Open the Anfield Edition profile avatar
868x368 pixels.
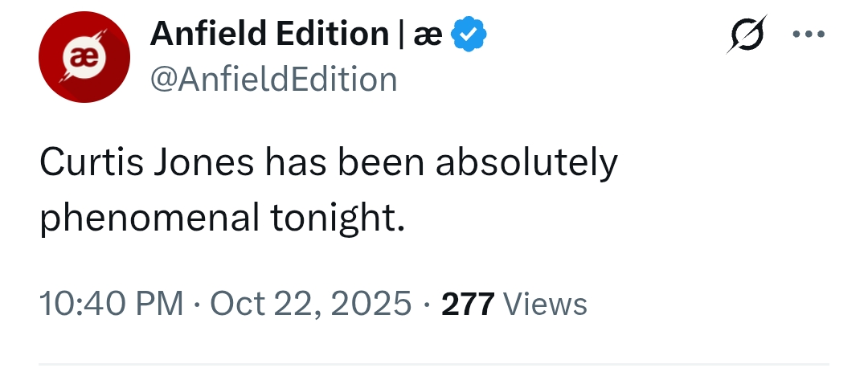tap(84, 58)
